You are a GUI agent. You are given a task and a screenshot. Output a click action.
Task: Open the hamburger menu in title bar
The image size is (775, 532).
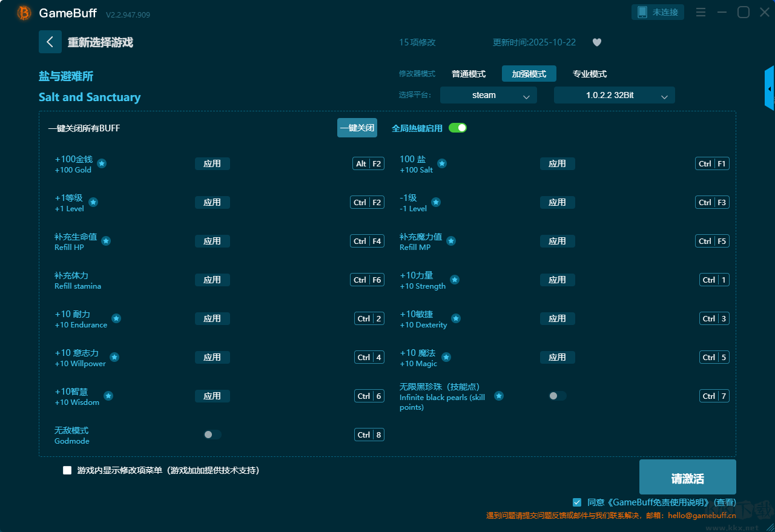click(x=701, y=12)
